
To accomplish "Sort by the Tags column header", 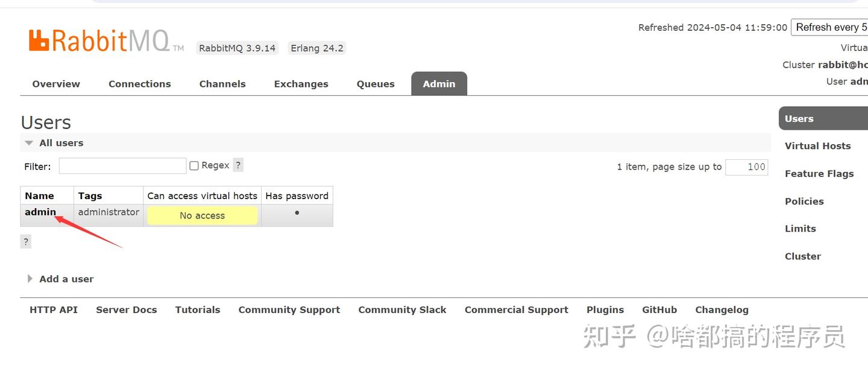I will 90,195.
